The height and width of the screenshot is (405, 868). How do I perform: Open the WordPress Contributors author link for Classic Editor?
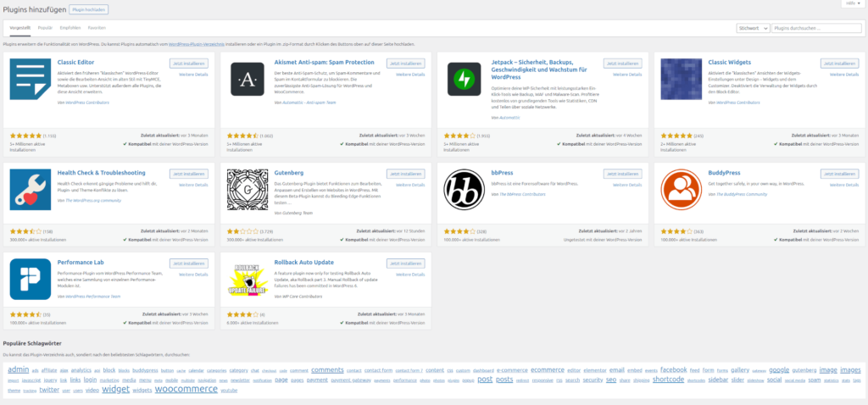coord(86,103)
